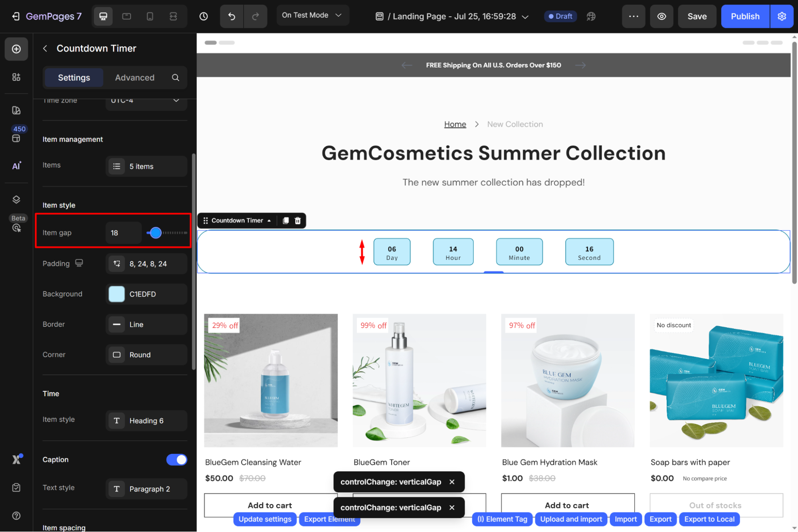This screenshot has height=532, width=798.
Task: Click the Home breadcrumb link
Action: pyautogui.click(x=455, y=124)
